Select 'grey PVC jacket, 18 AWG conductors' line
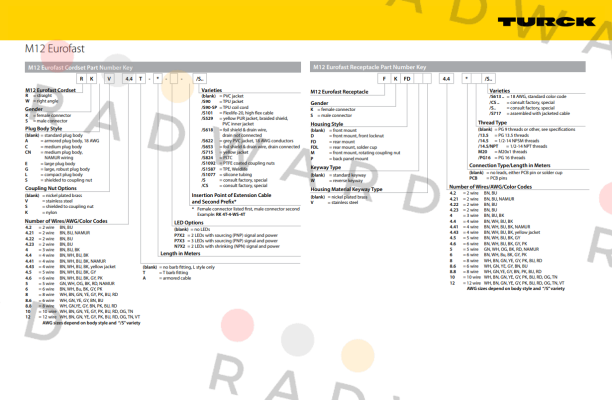This screenshot has height=400, width=612. coord(247,141)
